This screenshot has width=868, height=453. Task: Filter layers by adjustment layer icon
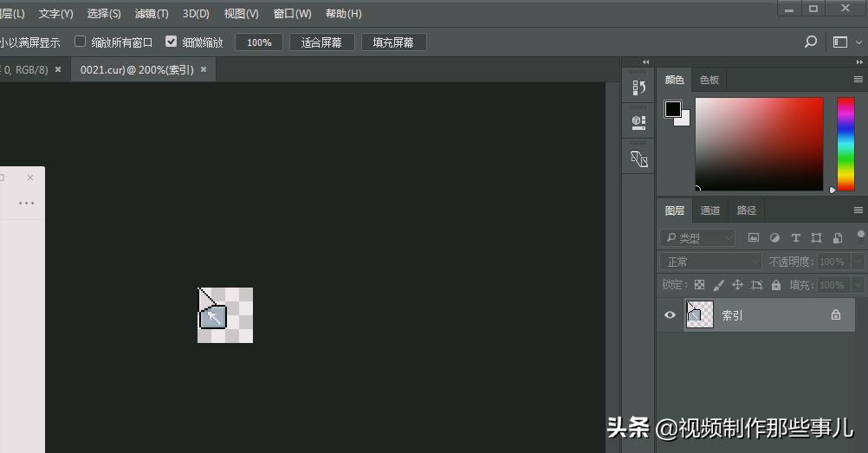[774, 237]
